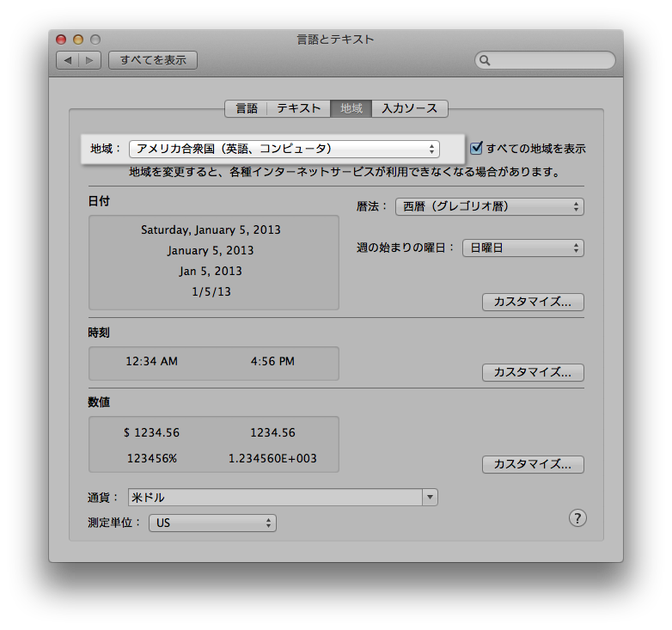Minimize window with the yellow button
This screenshot has height=630, width=672.
pyautogui.click(x=78, y=40)
